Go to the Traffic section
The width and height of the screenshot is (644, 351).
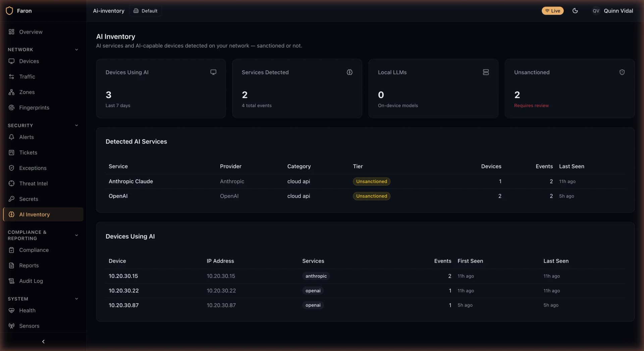[x=43, y=76]
